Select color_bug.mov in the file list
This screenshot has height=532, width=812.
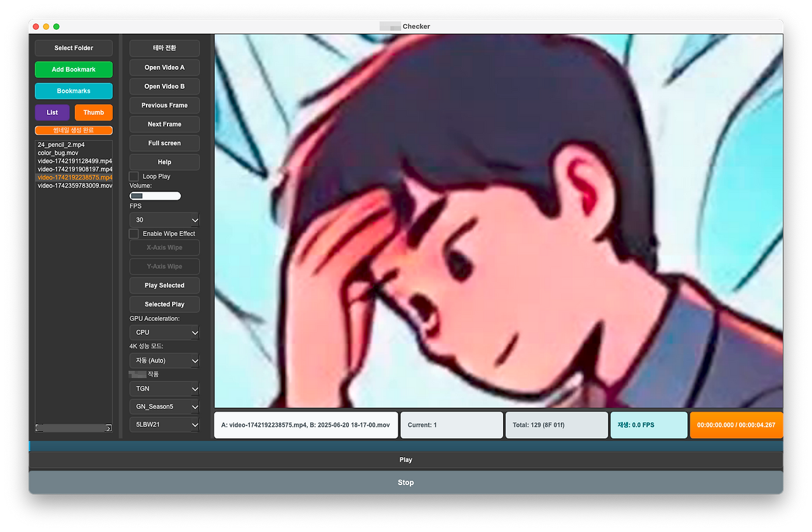(x=58, y=153)
